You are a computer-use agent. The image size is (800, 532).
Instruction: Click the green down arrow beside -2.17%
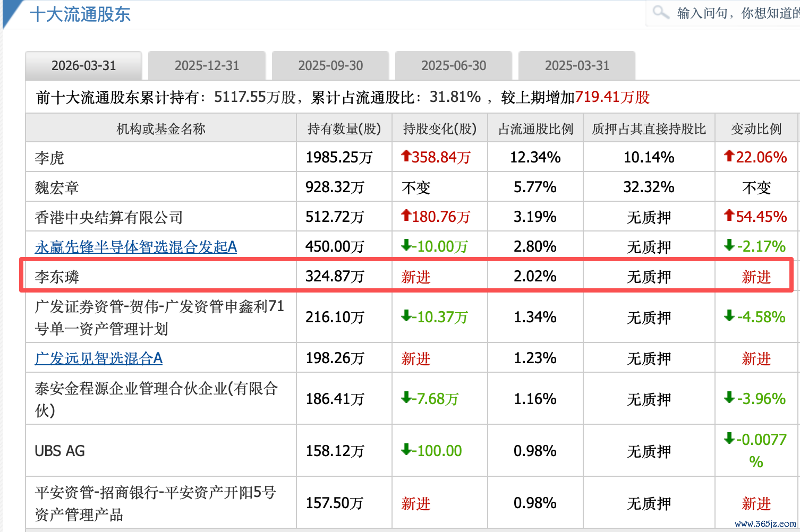click(x=729, y=245)
